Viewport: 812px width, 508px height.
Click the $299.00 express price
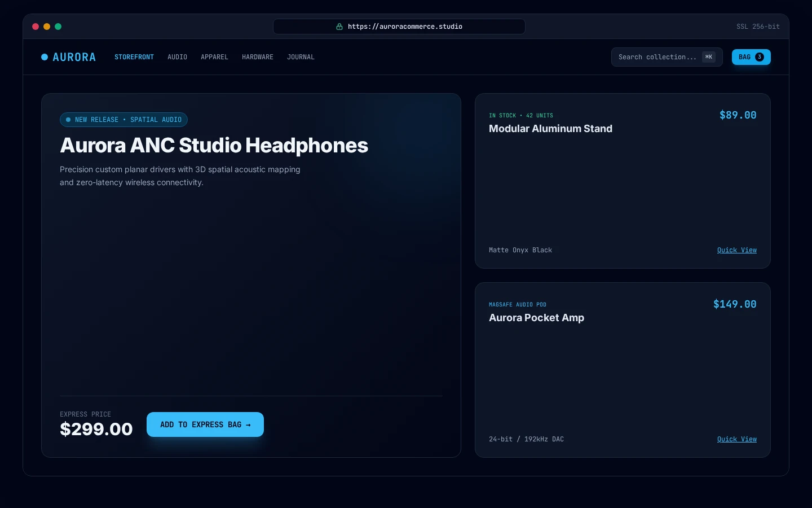click(x=96, y=429)
